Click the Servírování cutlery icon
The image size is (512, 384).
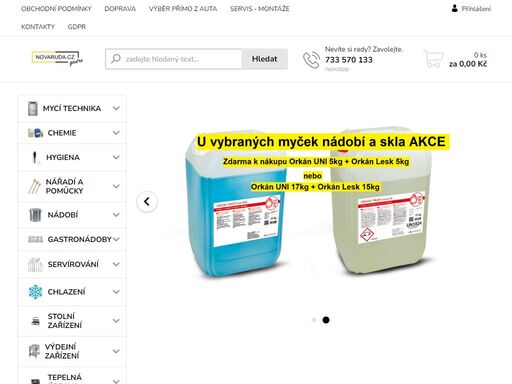35,264
